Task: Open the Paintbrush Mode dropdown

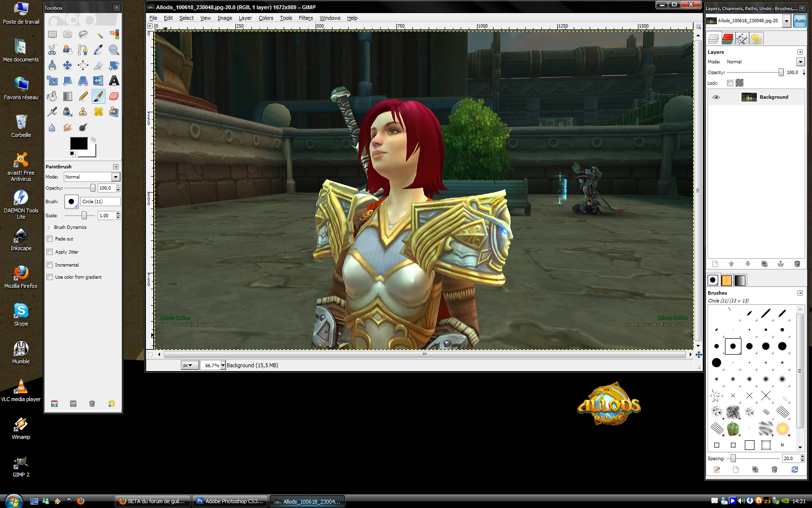Action: pyautogui.click(x=116, y=177)
